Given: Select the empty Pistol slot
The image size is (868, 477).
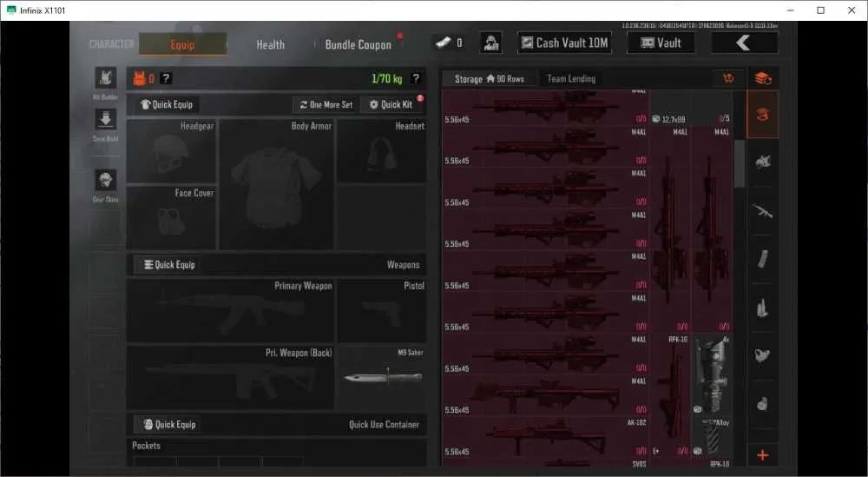Looking at the screenshot, I should [381, 310].
